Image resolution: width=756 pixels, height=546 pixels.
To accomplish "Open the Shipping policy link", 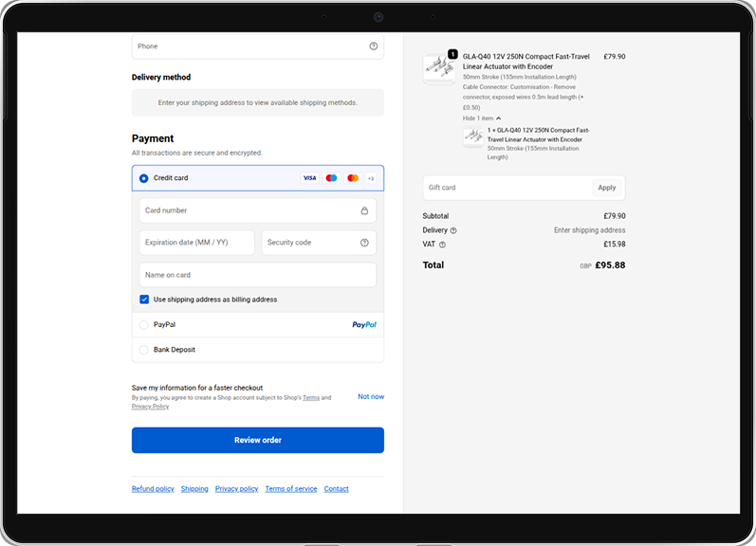I will [194, 489].
